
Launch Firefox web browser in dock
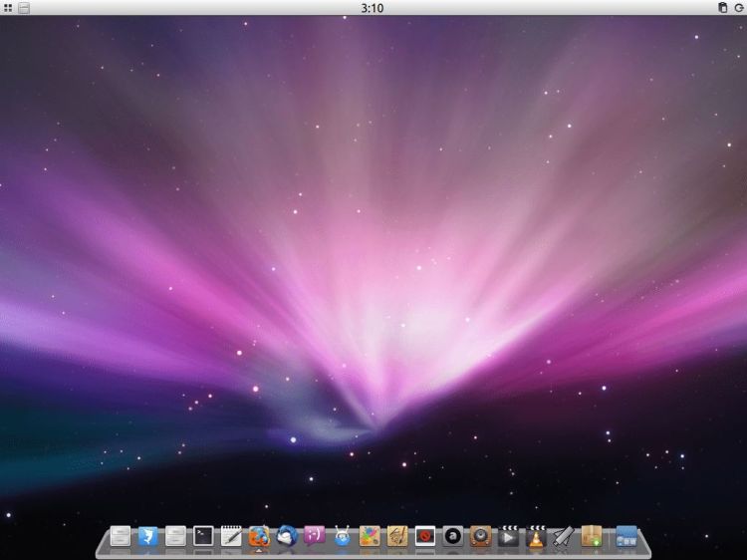tap(259, 537)
